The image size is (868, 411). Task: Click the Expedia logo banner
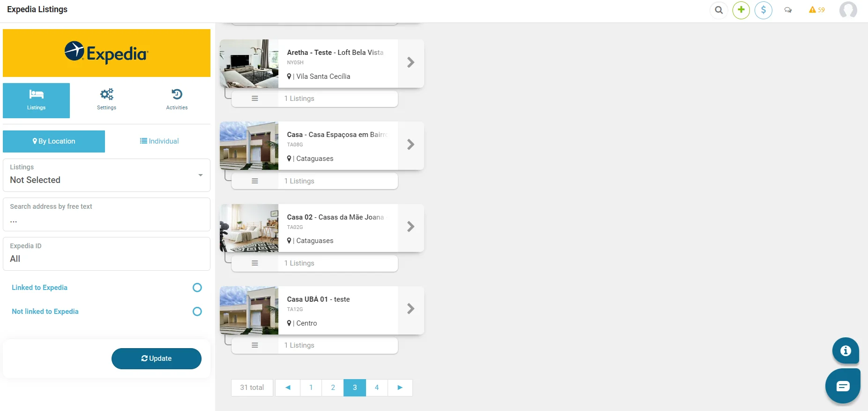click(x=106, y=53)
